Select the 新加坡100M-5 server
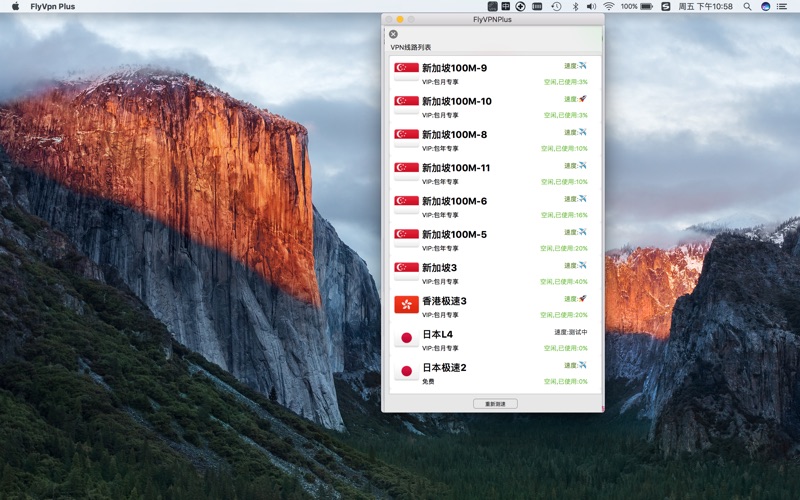800x500 pixels. point(495,240)
